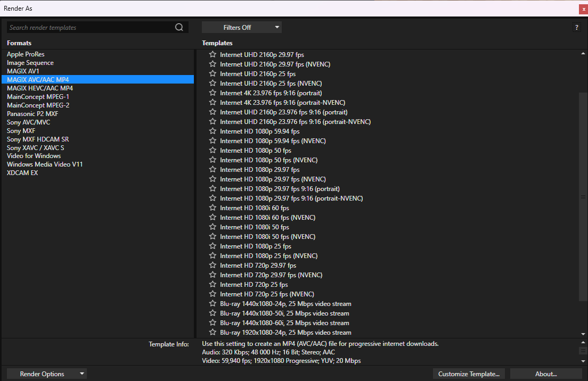Favorite star for Internet UHD 2160p 25 fps
Screen dimensions: 588x381
[213, 73]
